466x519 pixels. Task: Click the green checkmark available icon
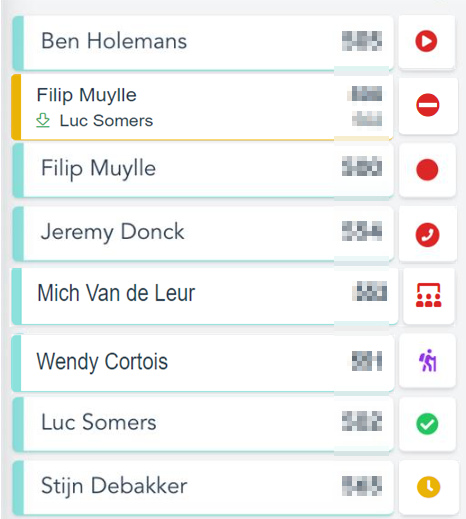coord(427,424)
